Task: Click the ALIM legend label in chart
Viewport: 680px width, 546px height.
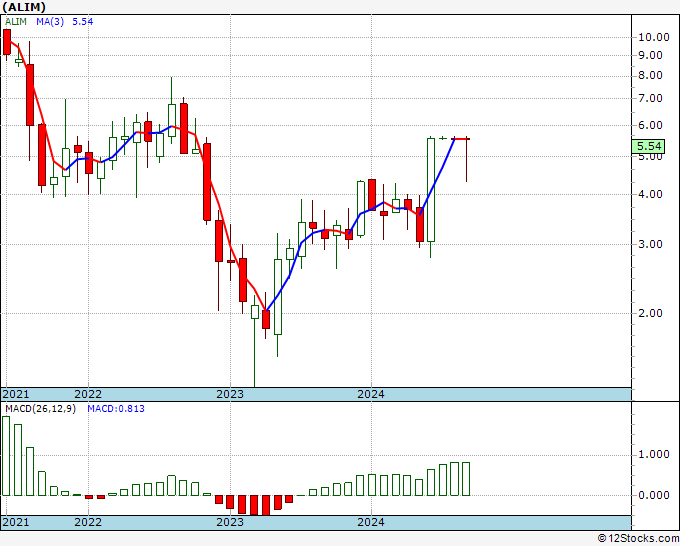Action: pos(16,21)
